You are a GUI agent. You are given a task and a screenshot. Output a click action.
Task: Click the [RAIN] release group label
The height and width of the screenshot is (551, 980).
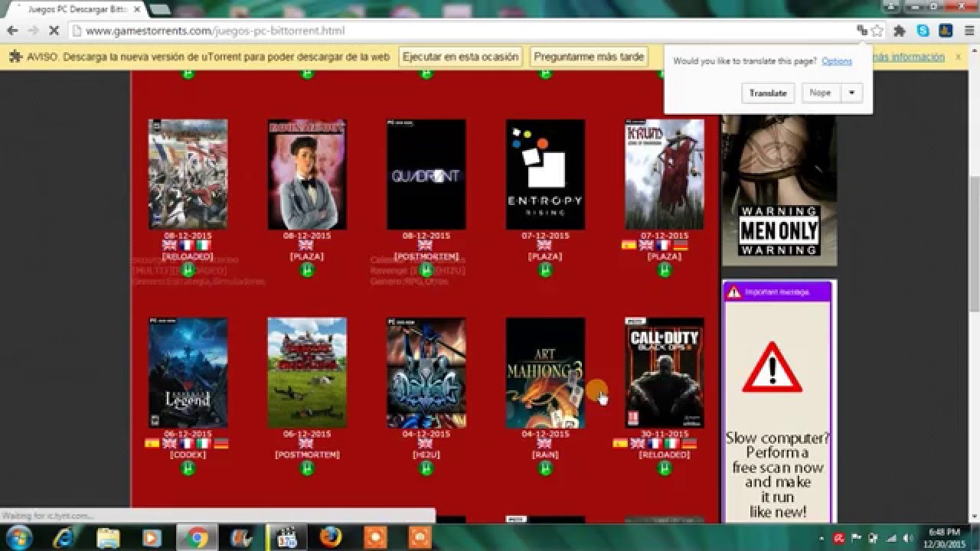click(x=545, y=455)
